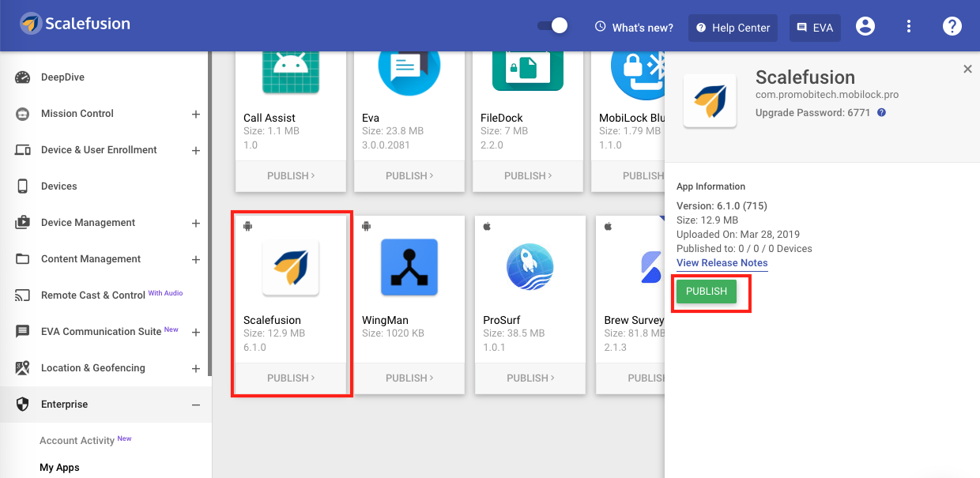980x478 pixels.
Task: Open Location & Geofencing section
Action: [93, 368]
